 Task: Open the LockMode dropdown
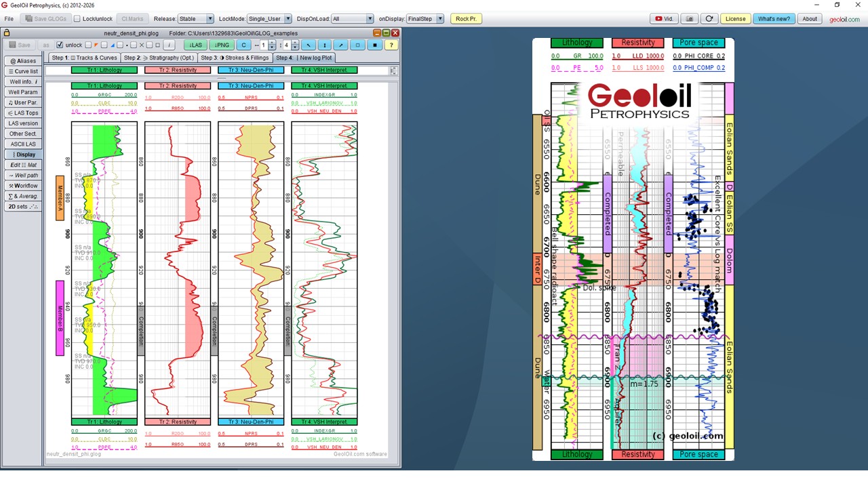[x=269, y=19]
